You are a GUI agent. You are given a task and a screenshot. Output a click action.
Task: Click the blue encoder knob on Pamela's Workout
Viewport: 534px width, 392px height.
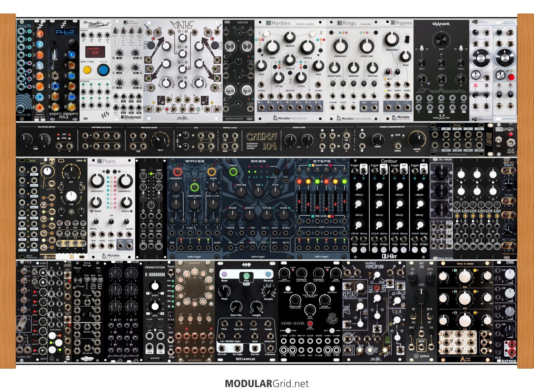pyautogui.click(x=103, y=70)
